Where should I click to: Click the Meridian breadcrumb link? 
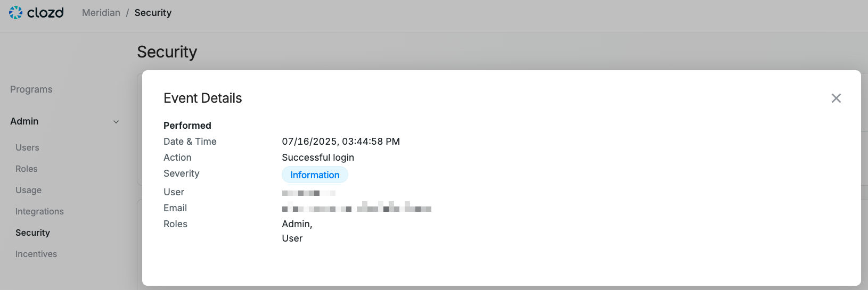point(101,13)
